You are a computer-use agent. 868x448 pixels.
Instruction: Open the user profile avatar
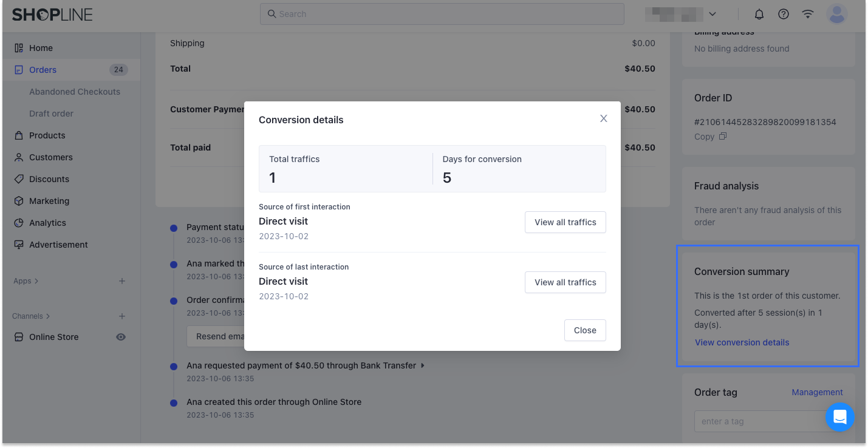coord(838,14)
